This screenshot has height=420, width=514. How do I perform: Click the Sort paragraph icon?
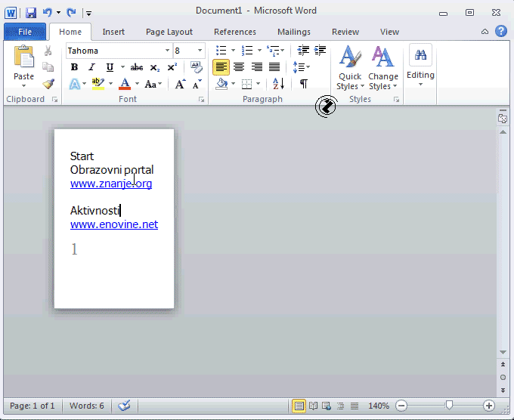point(277,84)
